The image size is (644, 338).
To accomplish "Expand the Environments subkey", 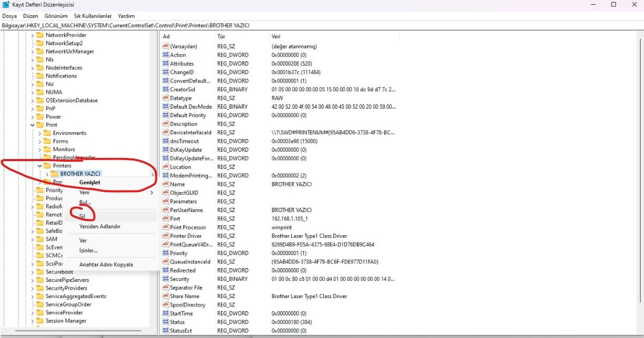I will pos(40,133).
